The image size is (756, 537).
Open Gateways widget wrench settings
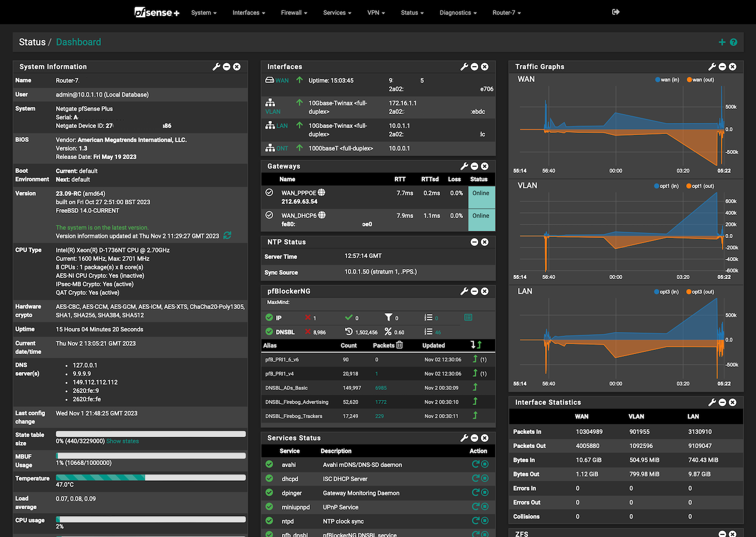click(x=464, y=166)
